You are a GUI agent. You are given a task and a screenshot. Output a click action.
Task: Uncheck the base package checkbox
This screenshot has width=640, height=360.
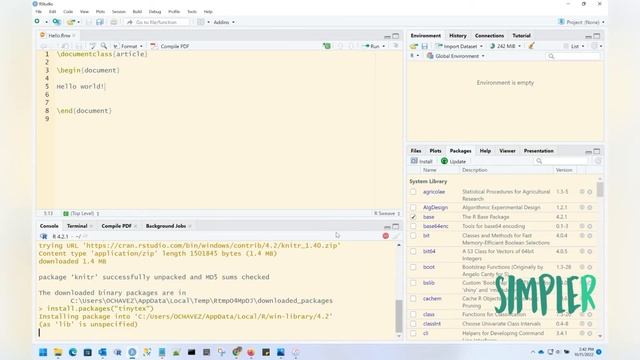click(x=413, y=217)
